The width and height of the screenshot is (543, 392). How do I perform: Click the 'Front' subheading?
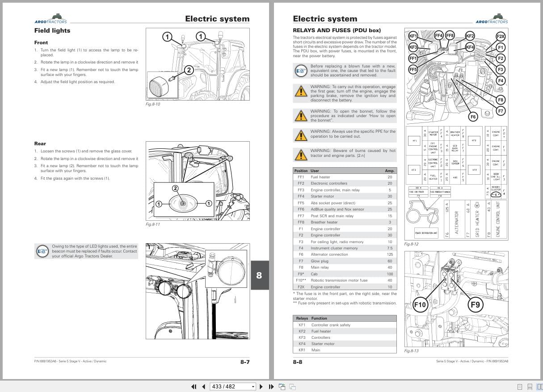point(41,42)
